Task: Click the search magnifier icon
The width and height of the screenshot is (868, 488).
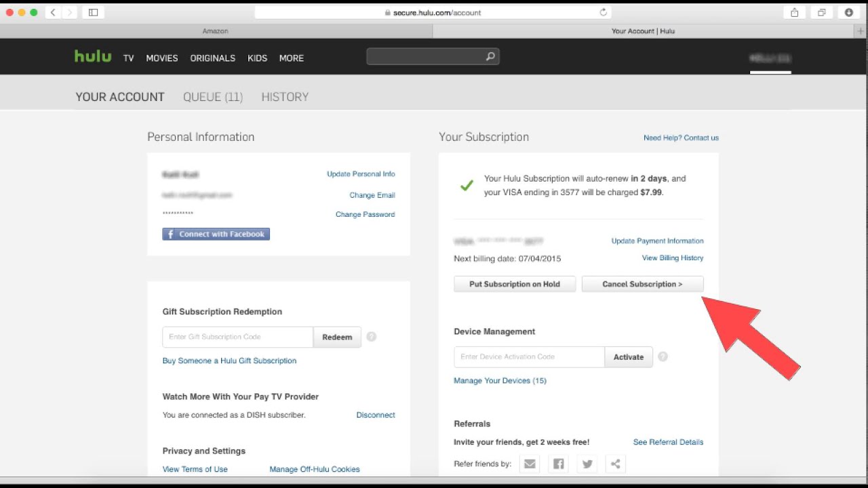Action: [490, 57]
